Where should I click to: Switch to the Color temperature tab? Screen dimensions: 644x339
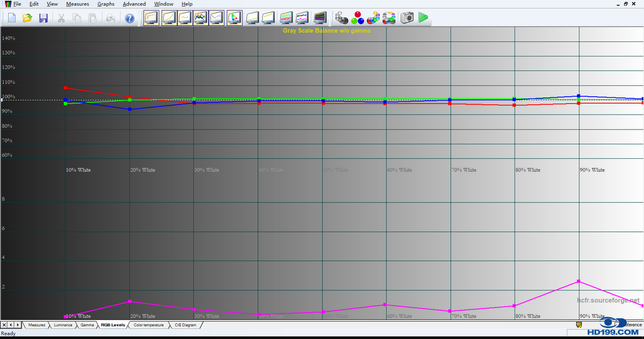tap(149, 325)
